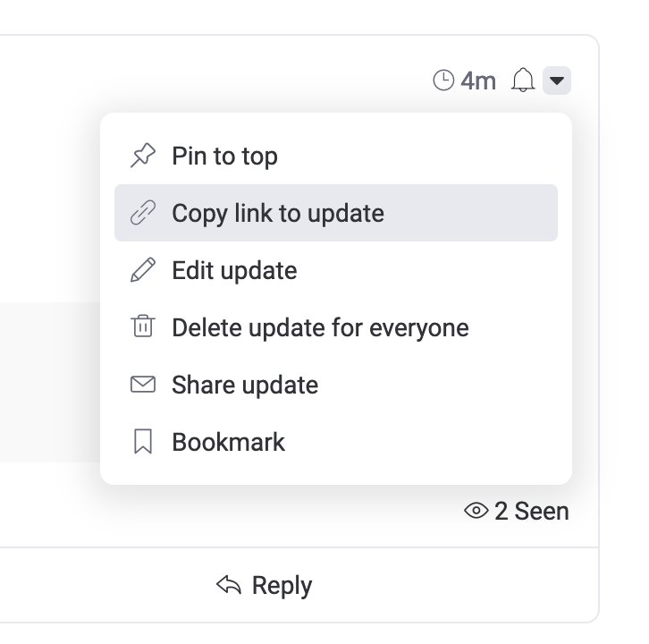Click the chain link icon in menu

143,213
